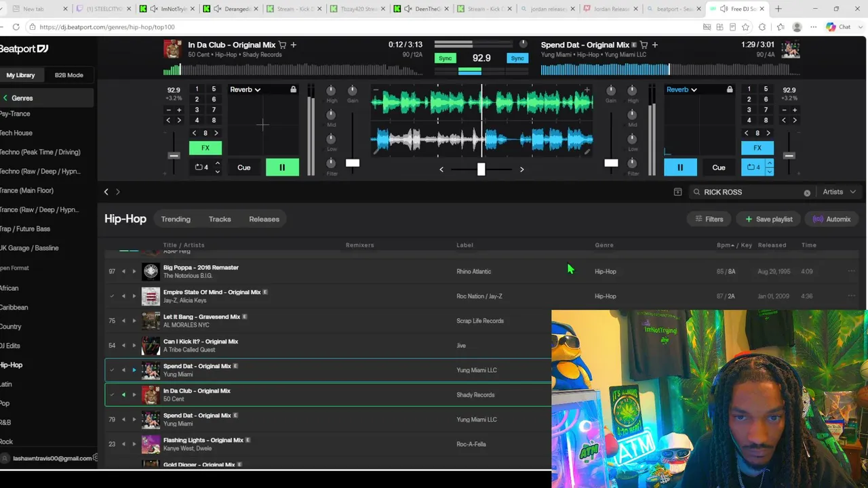Screen dimensions: 868x488
Task: Select the Latin genre in sidebar
Action: click(x=6, y=384)
